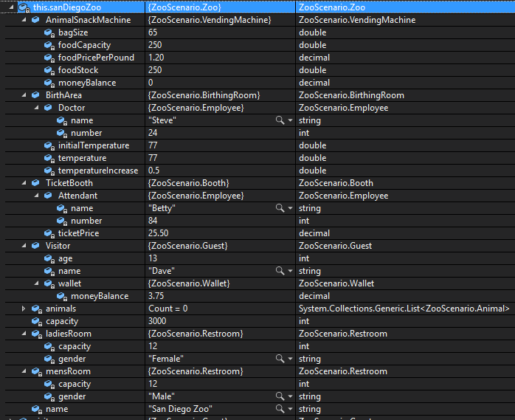Collapse the BirthArea node

tap(24, 95)
